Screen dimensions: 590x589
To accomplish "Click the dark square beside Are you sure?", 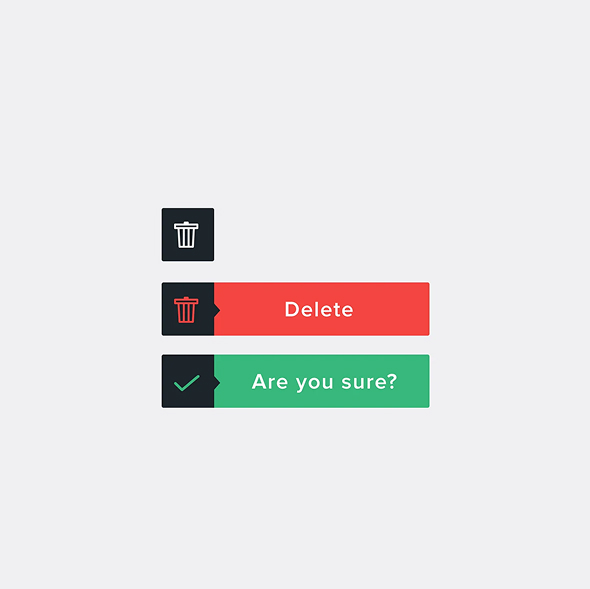I will coord(188,381).
